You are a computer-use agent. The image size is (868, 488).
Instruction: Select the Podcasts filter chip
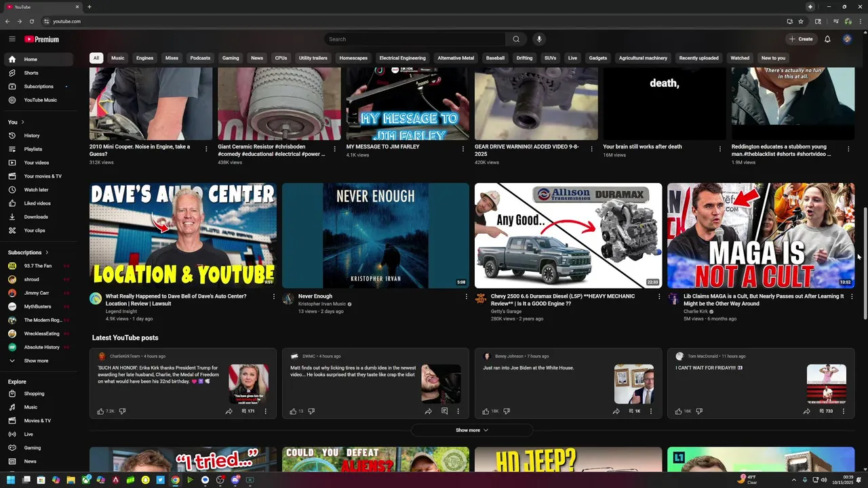tap(200, 58)
